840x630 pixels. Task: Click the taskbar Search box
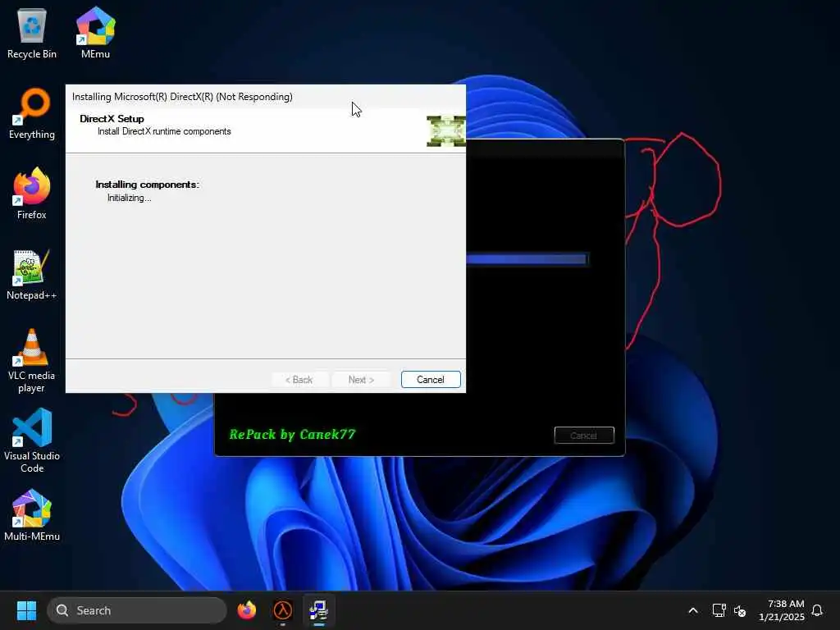(x=137, y=610)
